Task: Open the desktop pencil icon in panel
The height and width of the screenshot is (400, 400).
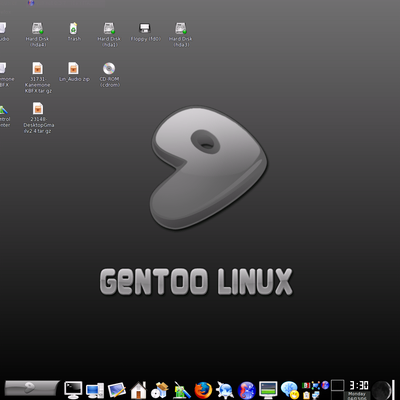Action: coord(116,390)
